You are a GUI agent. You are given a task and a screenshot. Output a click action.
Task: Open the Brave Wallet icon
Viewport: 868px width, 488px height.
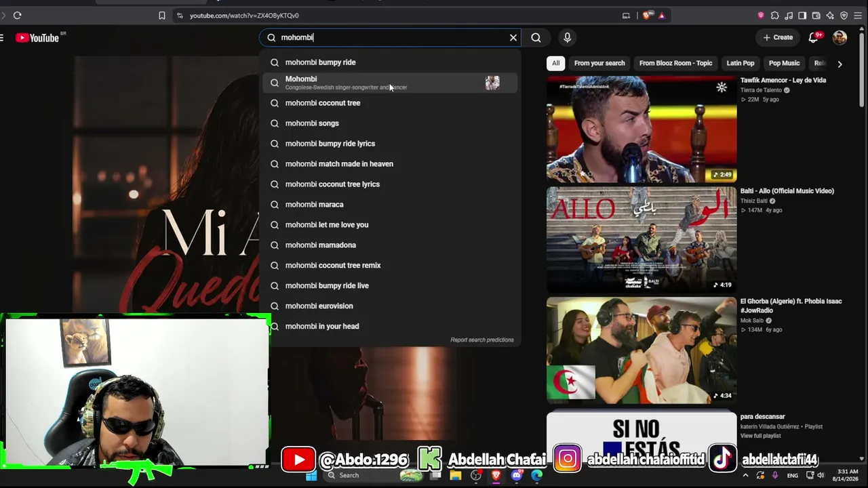point(816,16)
